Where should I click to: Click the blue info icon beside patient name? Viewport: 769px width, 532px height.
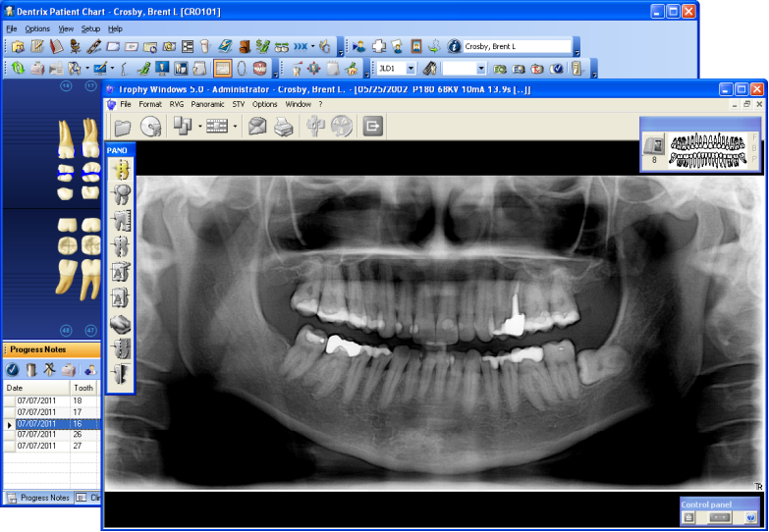[x=454, y=46]
